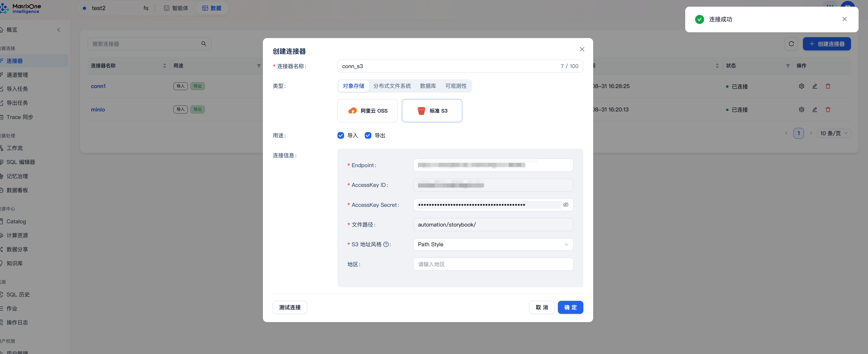Viewport: 868px width, 354px height.
Task: Open 计算资源 in the sidebar
Action: point(17,235)
